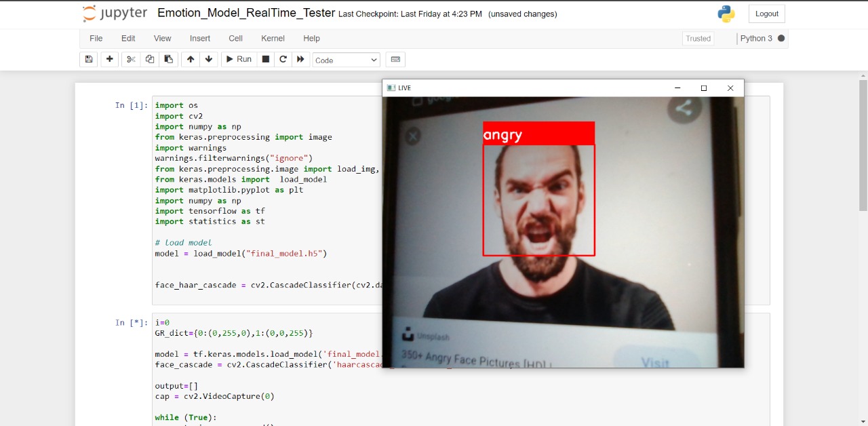Click the 'import os' code line
The image size is (868, 426).
pyautogui.click(x=176, y=105)
